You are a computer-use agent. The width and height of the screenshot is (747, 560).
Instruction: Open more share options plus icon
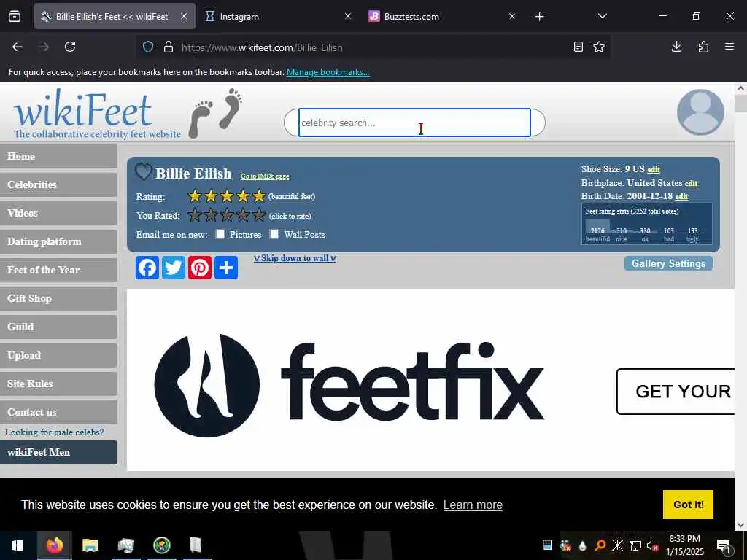[226, 268]
